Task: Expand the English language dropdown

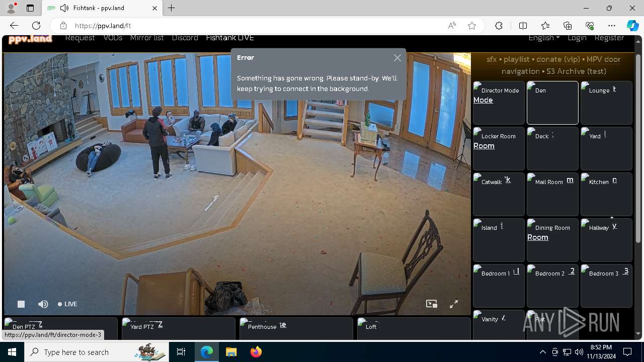Action: [544, 38]
